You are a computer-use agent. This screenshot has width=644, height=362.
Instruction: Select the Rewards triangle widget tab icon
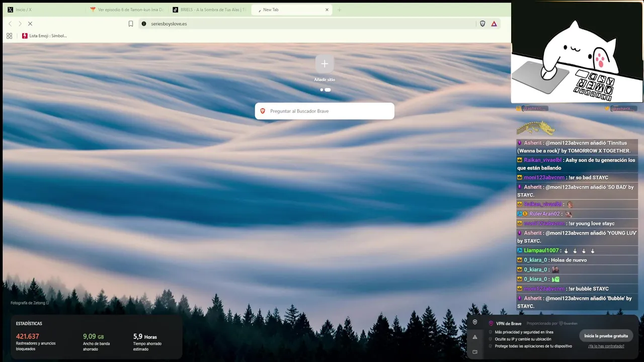(475, 337)
